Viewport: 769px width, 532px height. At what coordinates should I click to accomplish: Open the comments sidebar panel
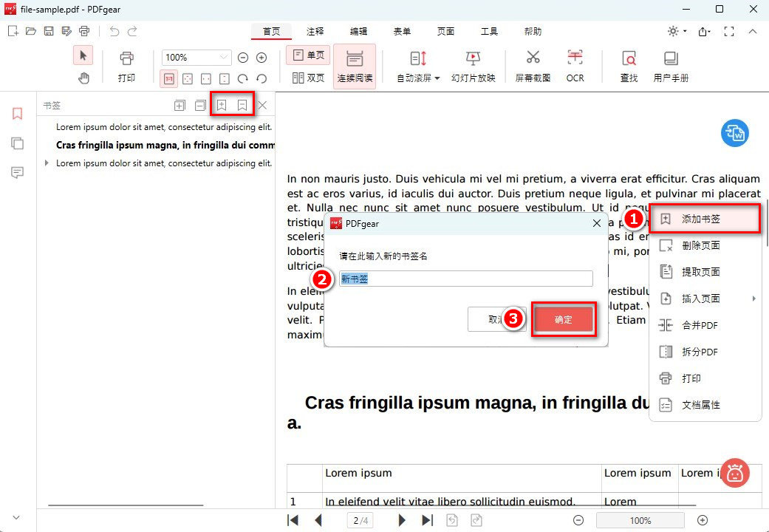17,172
